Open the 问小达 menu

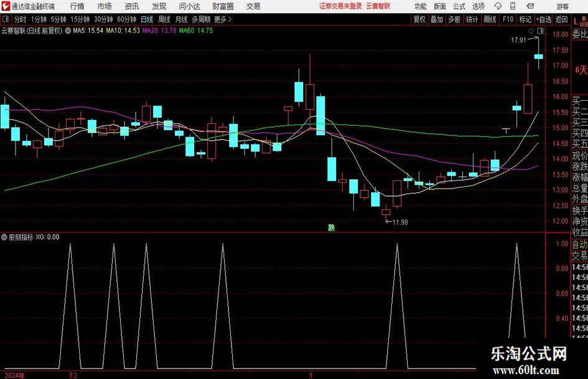(x=189, y=6)
